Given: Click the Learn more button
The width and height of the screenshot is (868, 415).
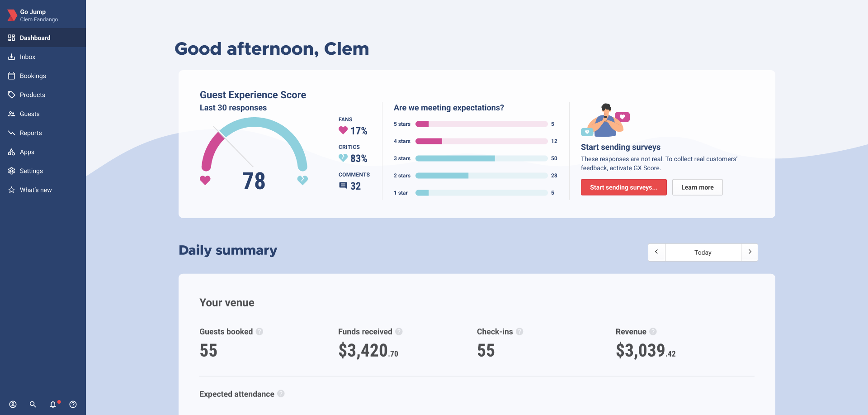Looking at the screenshot, I should tap(697, 187).
